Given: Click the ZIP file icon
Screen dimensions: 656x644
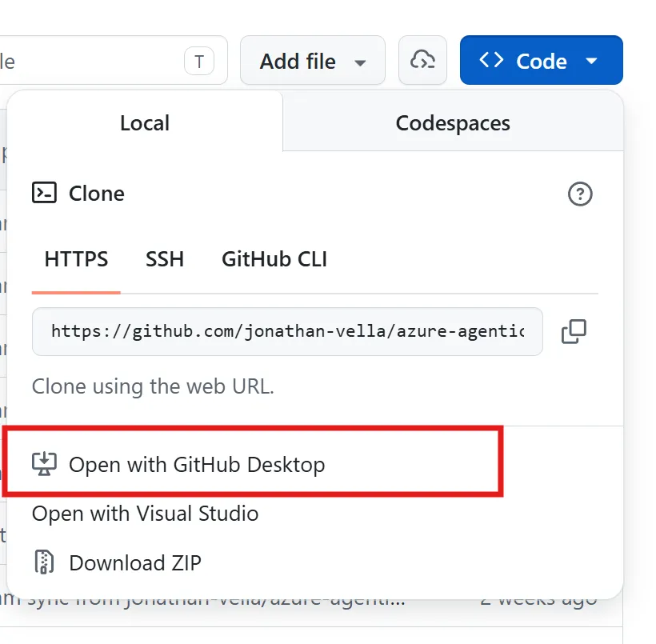Looking at the screenshot, I should click(44, 562).
